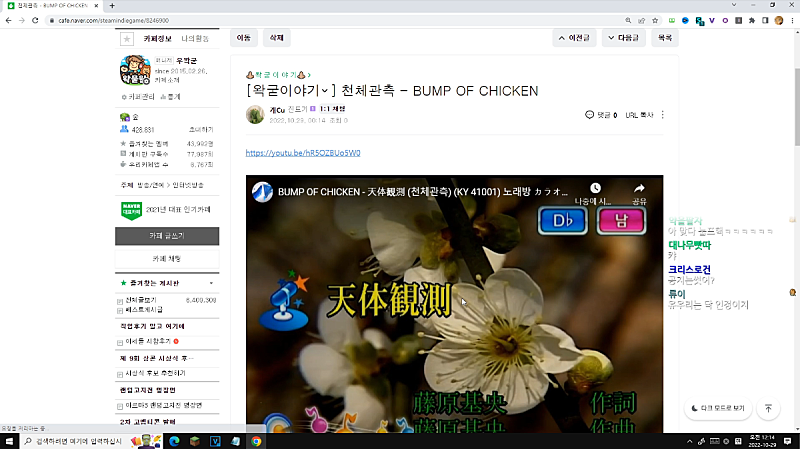Click the scroll-to-top arrow button
800x449 pixels.
[768, 408]
